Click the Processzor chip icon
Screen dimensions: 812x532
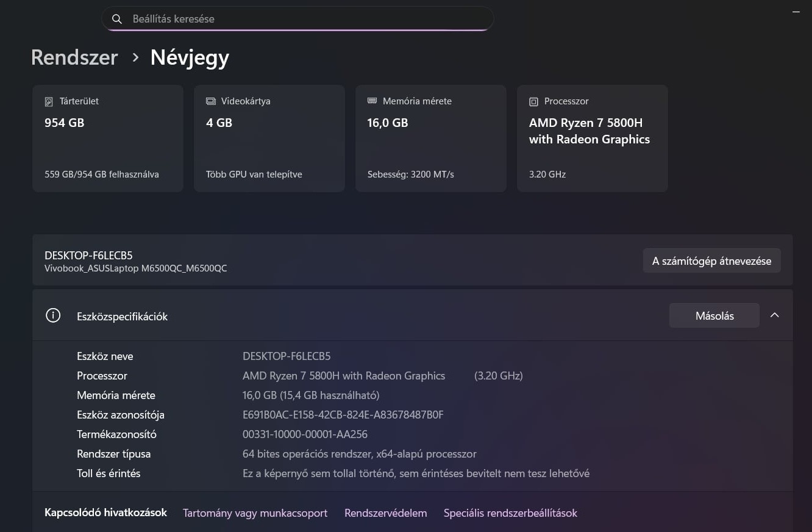tap(534, 102)
